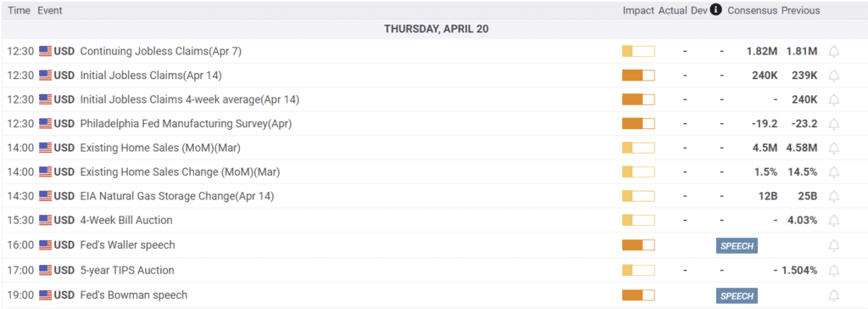Click bell icon on 5-year TIPS Auction row

833,271
